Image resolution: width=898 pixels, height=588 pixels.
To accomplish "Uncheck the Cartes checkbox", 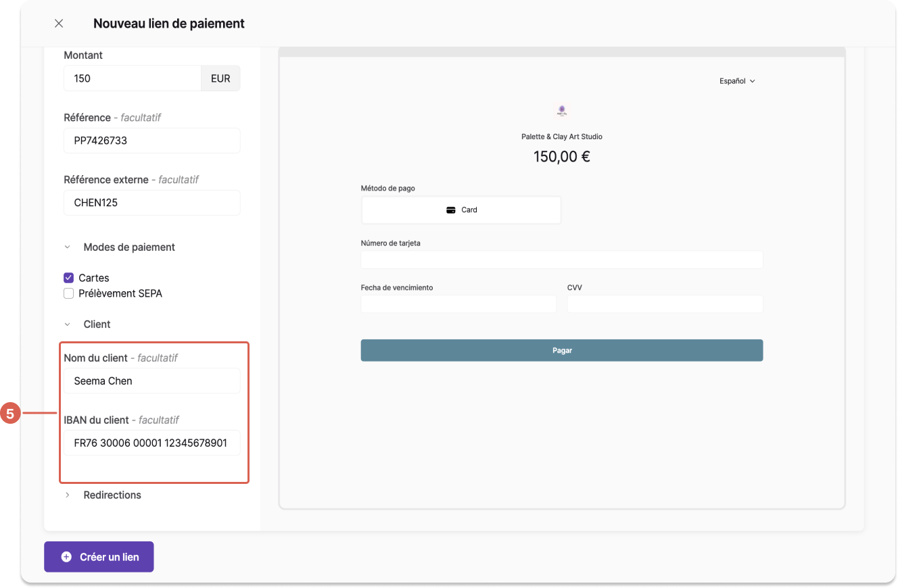I will click(68, 278).
